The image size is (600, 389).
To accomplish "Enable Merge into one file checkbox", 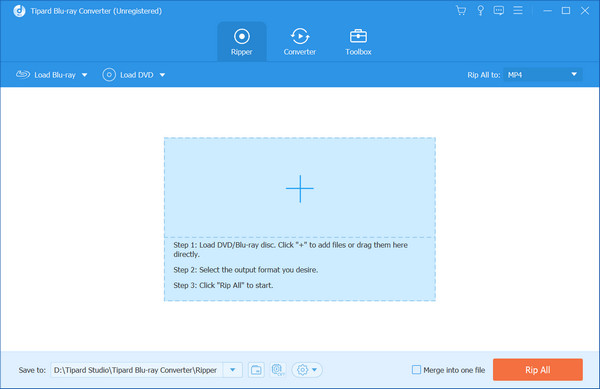I will [x=416, y=370].
